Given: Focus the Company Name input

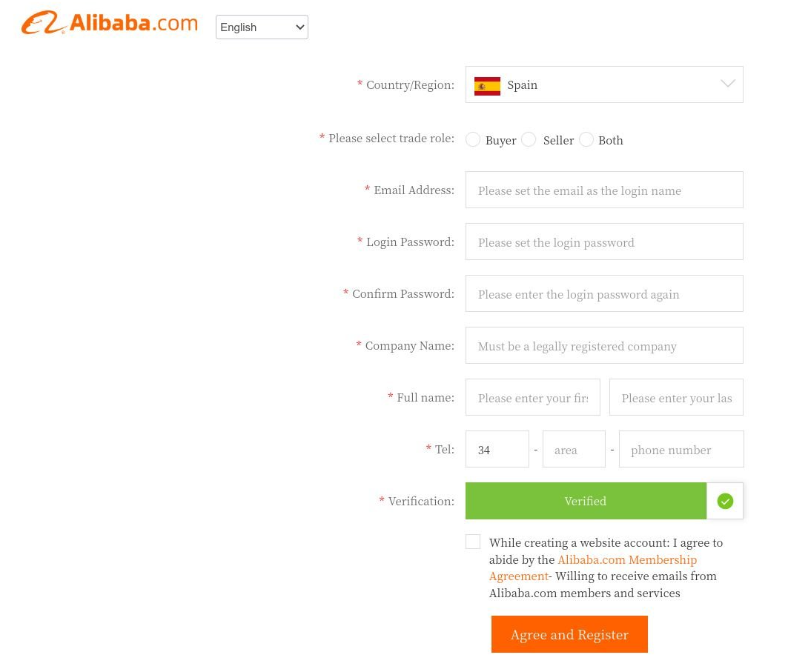Looking at the screenshot, I should point(604,346).
